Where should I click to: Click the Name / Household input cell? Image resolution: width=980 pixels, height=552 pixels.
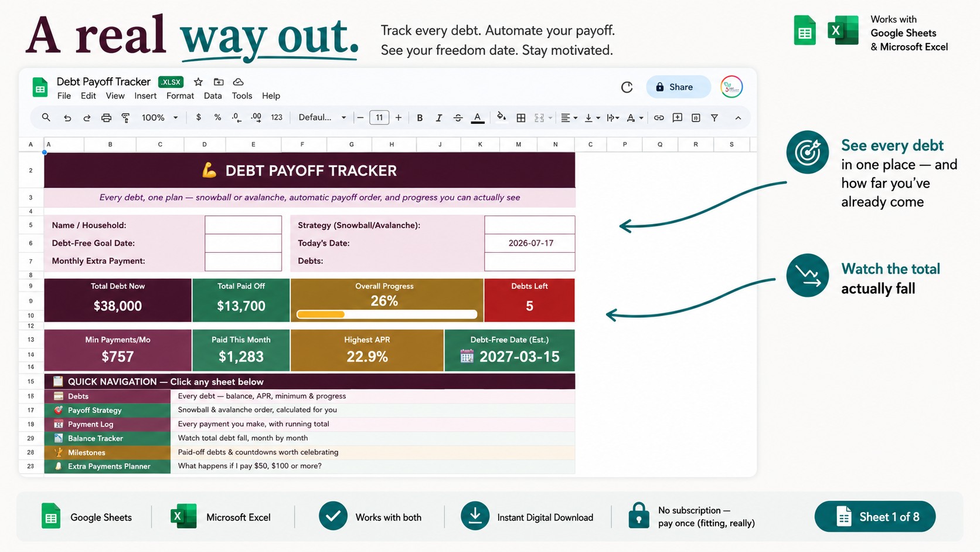click(243, 225)
